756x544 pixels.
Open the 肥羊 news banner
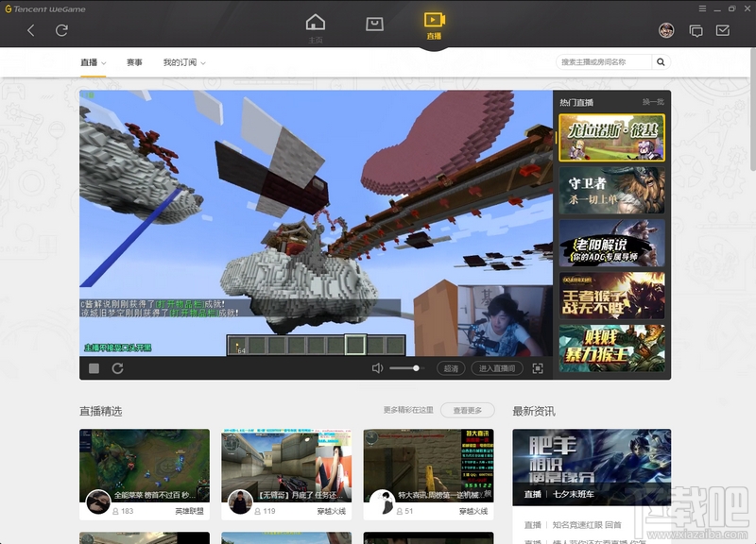pos(592,467)
